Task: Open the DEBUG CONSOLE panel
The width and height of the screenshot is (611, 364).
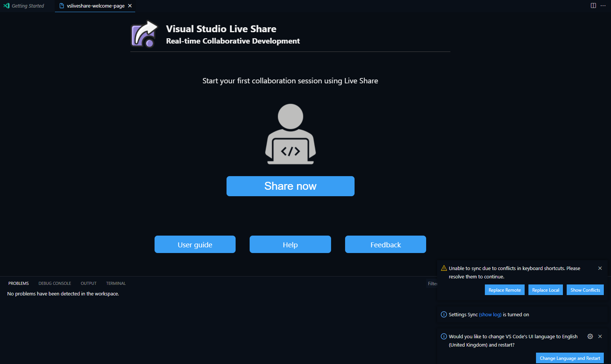Action: (x=55, y=283)
